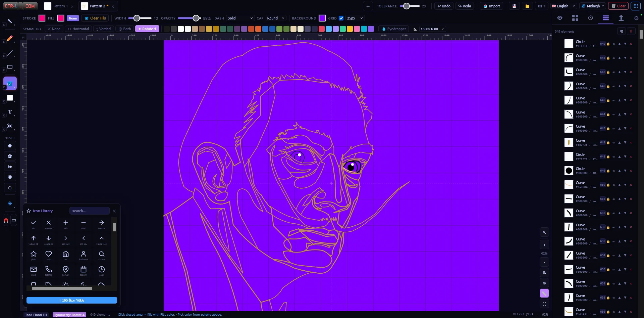
Task: Open the yellow folder icon
Action: 527,6
